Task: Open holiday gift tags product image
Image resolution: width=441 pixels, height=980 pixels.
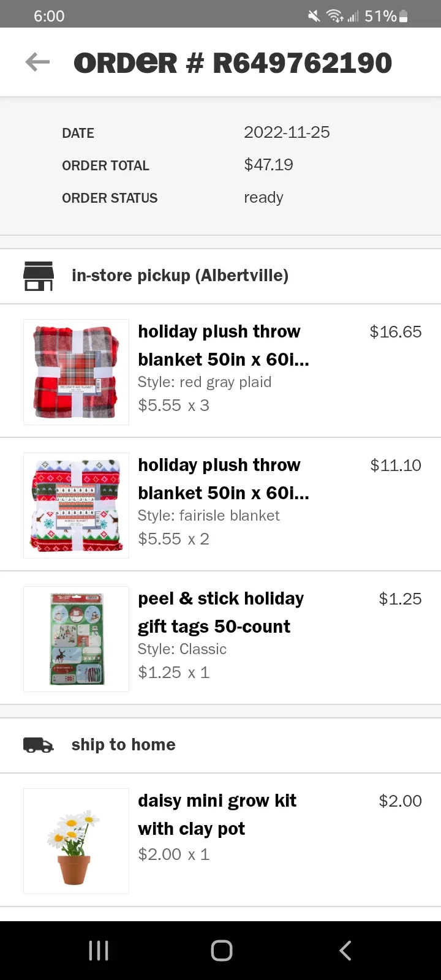Action: (76, 639)
